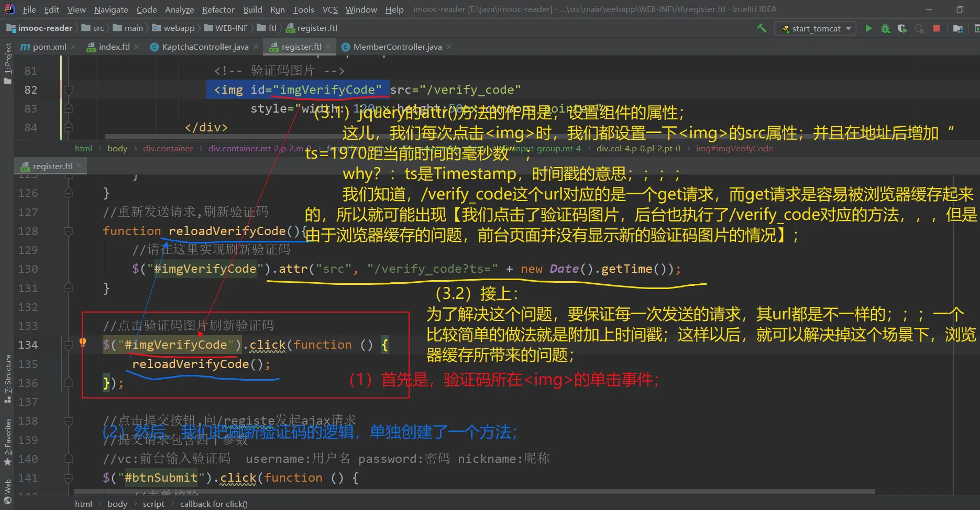
Task: Collapse the btnSubmit handler fold at line 141
Action: click(68, 478)
